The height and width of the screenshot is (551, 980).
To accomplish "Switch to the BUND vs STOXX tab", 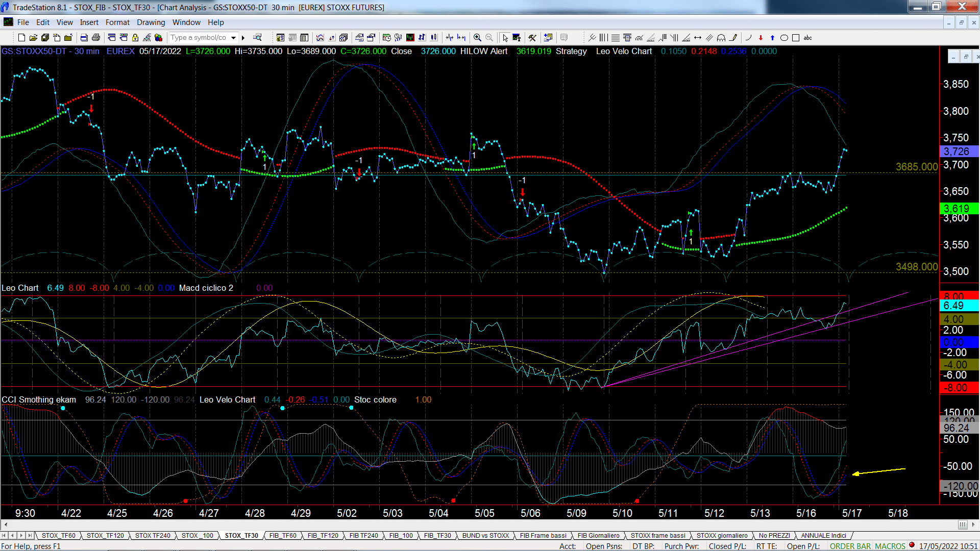I will 485,535.
